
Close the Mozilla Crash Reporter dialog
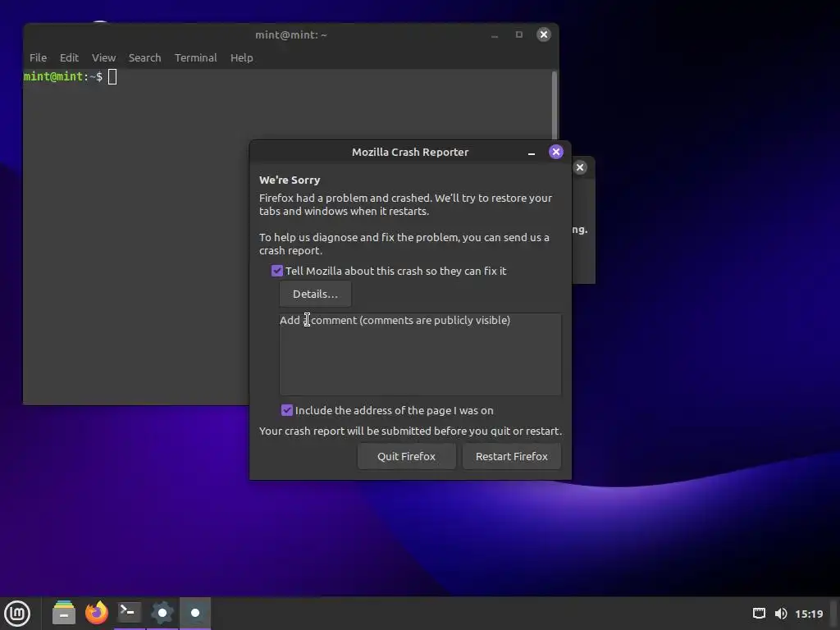pyautogui.click(x=556, y=152)
